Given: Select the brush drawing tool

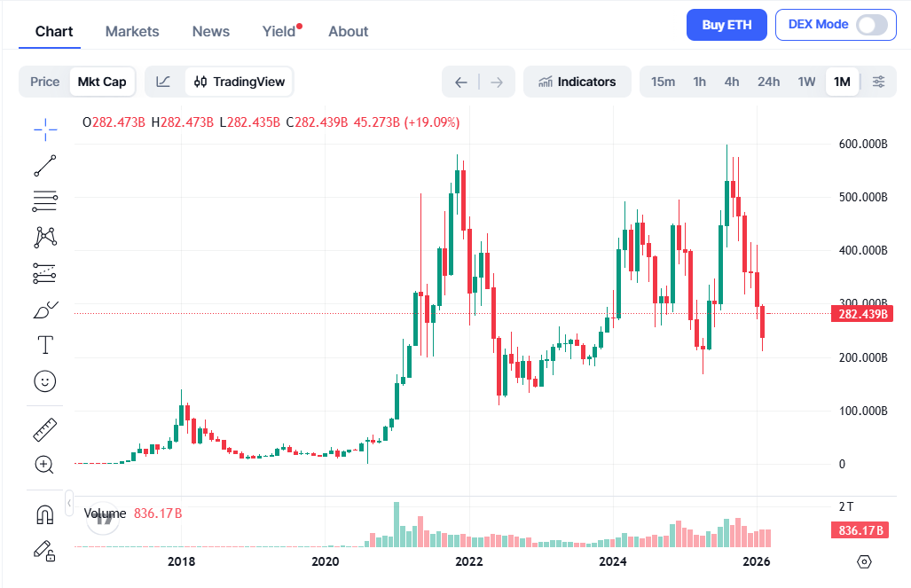Looking at the screenshot, I should point(44,309).
